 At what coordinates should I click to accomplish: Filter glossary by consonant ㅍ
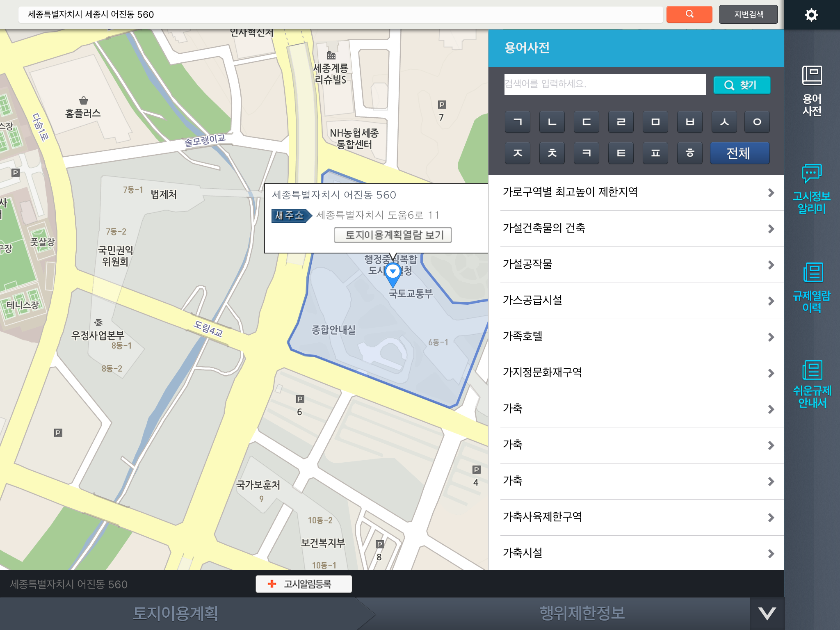(x=655, y=153)
